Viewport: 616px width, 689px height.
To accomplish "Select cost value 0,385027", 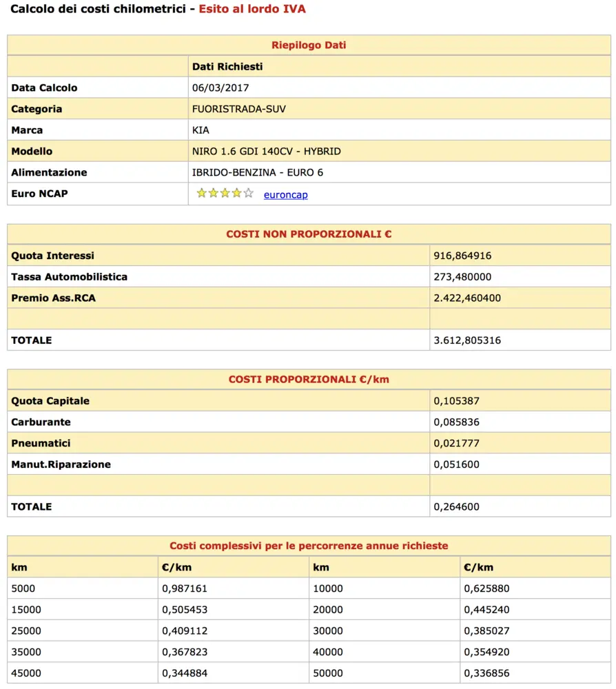I will pos(487,630).
